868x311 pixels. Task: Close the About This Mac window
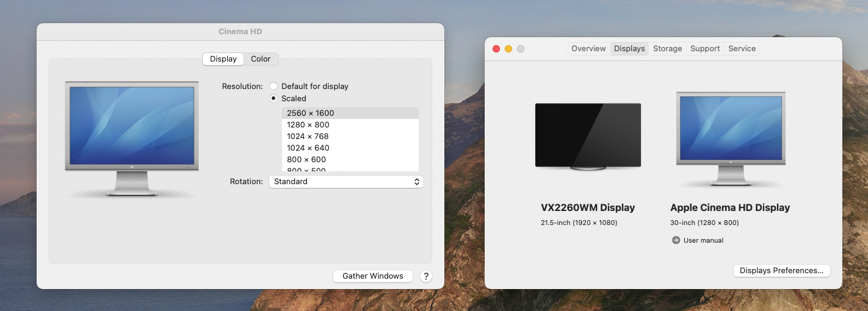pyautogui.click(x=496, y=49)
